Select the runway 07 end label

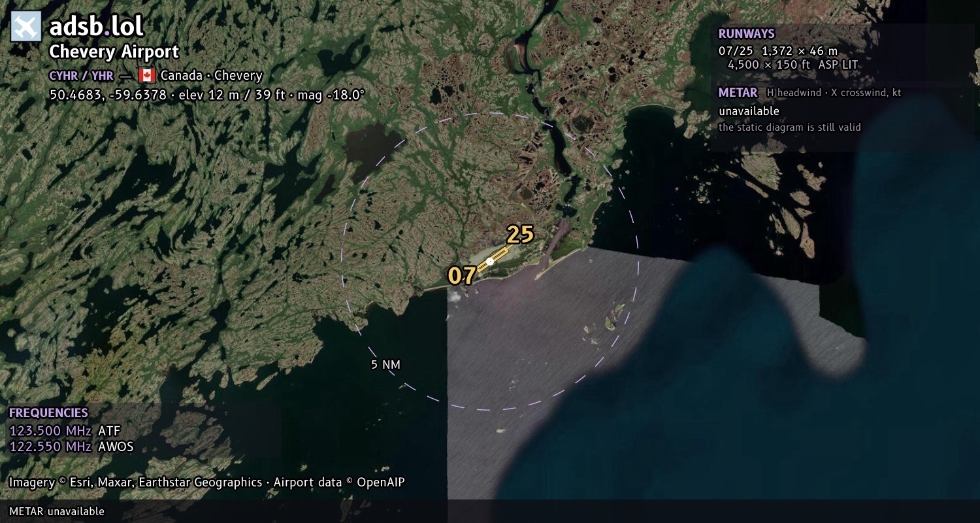tap(461, 276)
